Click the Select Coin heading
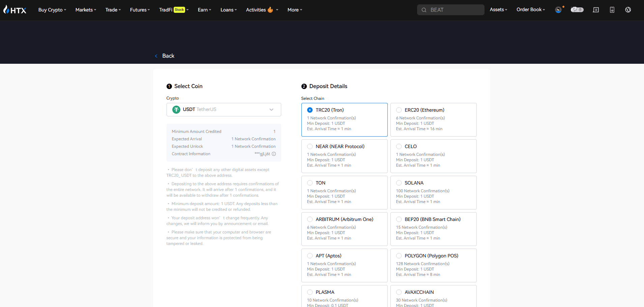The width and height of the screenshot is (644, 307). 188,86
